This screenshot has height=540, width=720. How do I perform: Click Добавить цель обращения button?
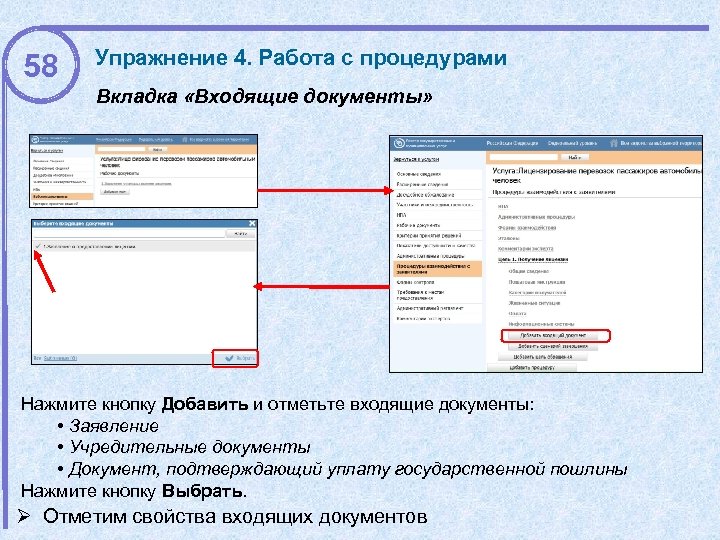[x=542, y=357]
